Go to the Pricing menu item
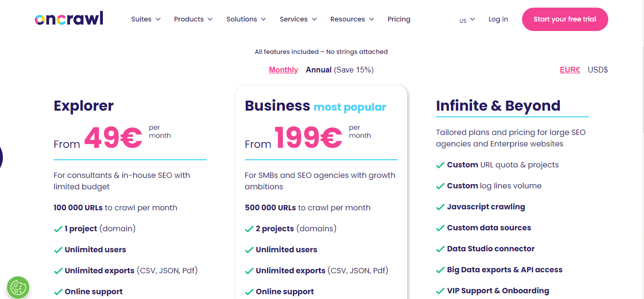Image resolution: width=644 pixels, height=299 pixels. point(399,19)
